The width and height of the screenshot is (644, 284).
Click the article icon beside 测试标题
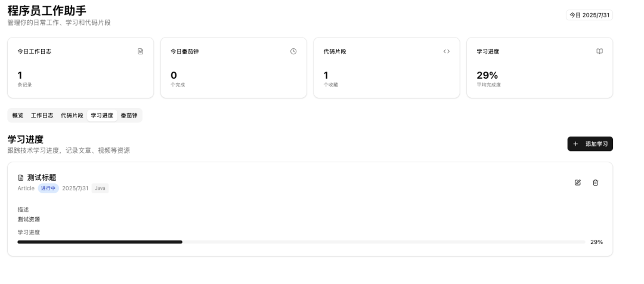click(x=21, y=178)
